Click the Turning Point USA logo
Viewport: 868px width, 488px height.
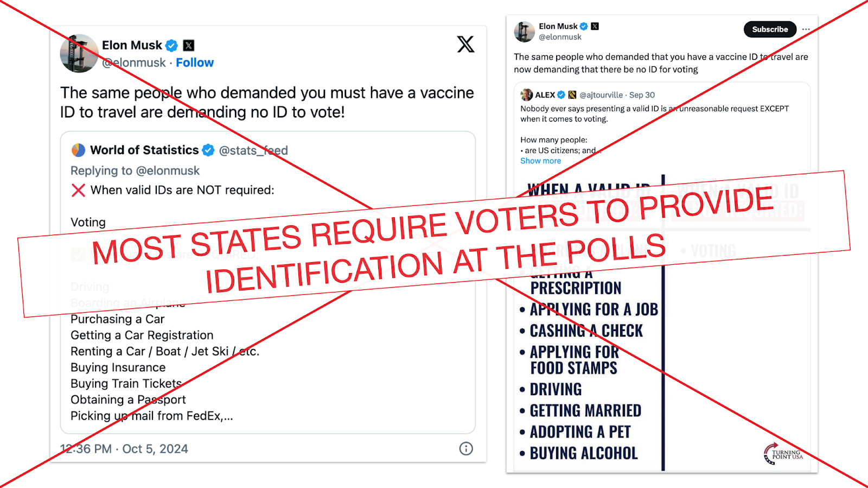783,454
